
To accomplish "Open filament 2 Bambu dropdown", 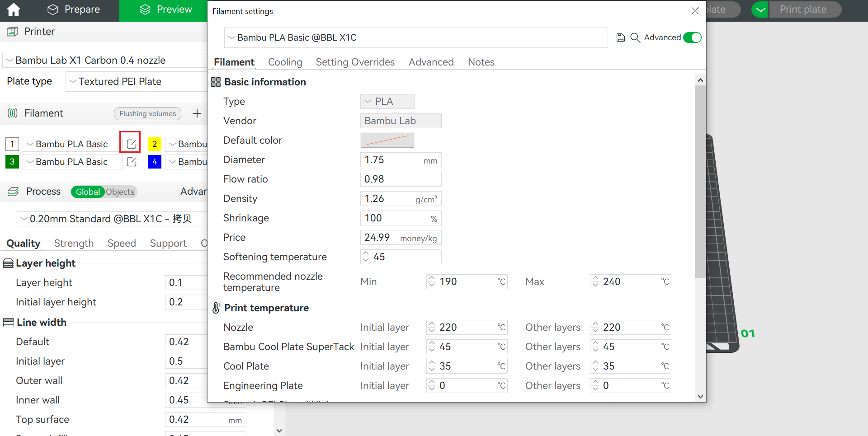I will pos(186,144).
